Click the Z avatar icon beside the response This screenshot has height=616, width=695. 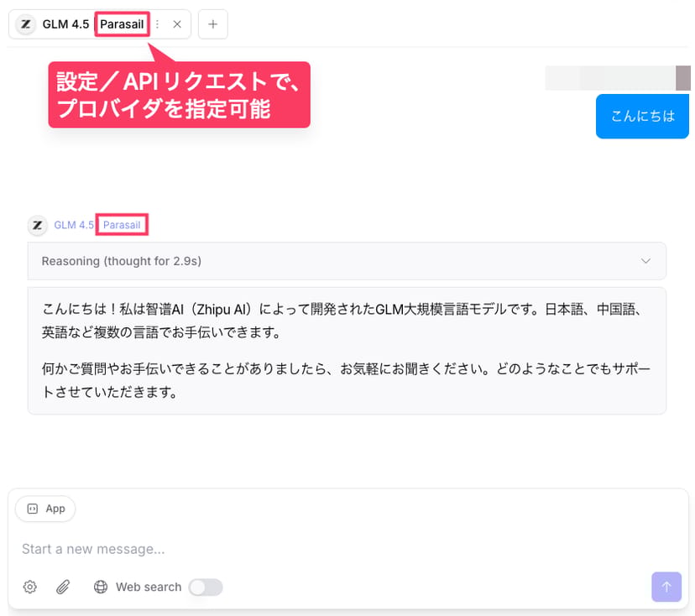37,225
